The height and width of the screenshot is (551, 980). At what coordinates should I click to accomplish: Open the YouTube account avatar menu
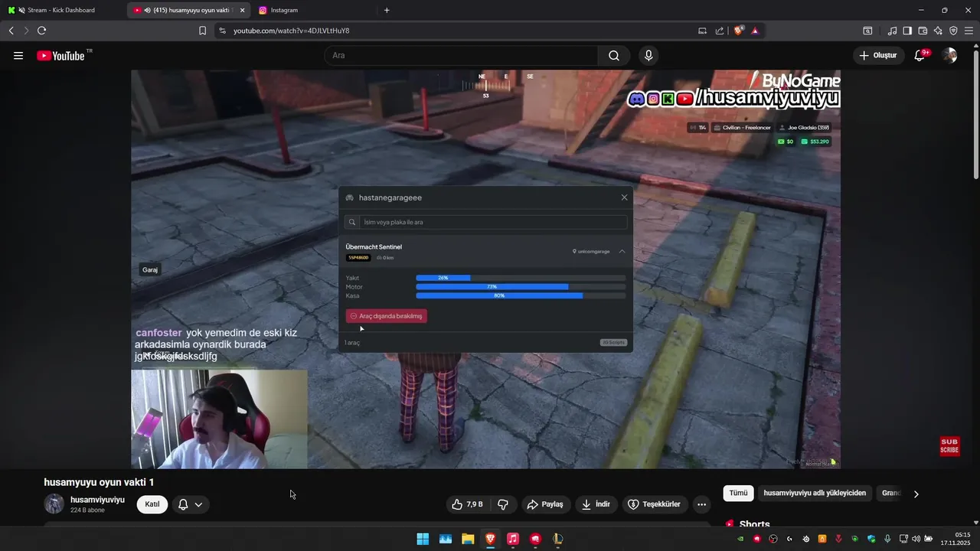tap(949, 56)
